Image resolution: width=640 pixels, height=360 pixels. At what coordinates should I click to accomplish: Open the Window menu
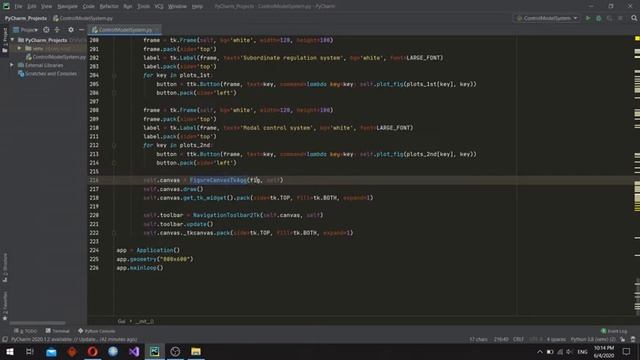pos(177,6)
